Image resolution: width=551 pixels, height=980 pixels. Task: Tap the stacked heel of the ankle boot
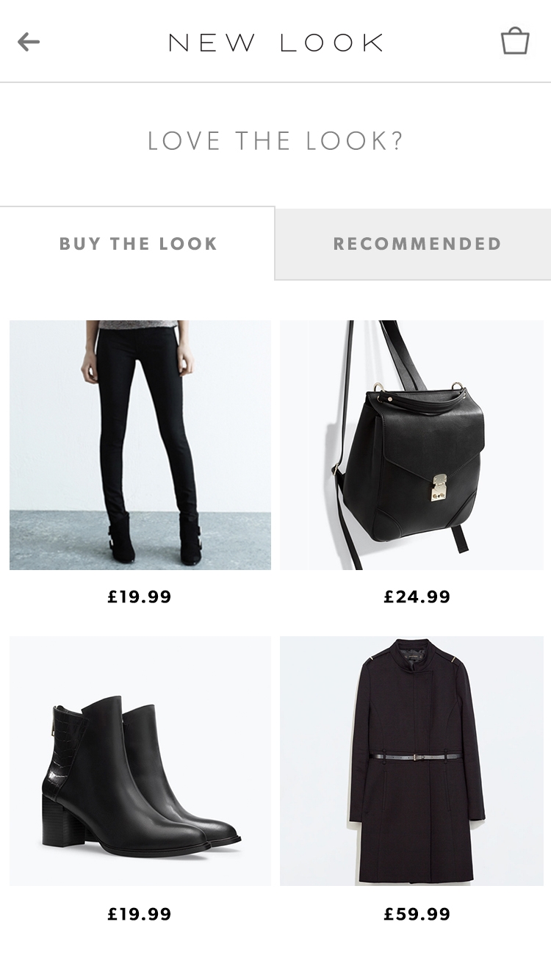(64, 821)
